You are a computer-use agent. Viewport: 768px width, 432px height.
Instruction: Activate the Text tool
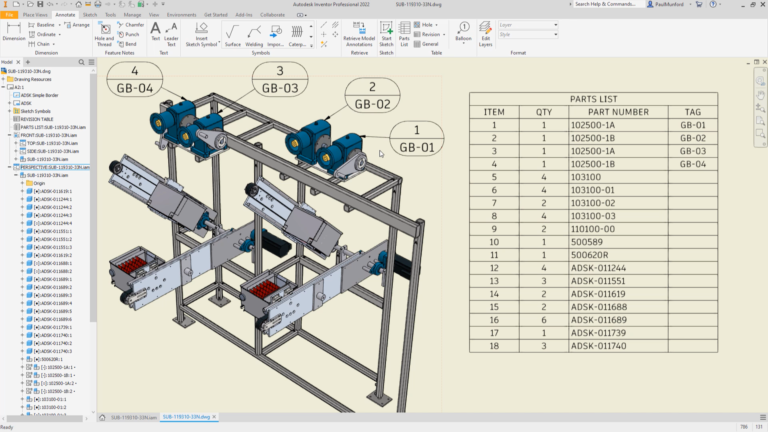tap(155, 31)
